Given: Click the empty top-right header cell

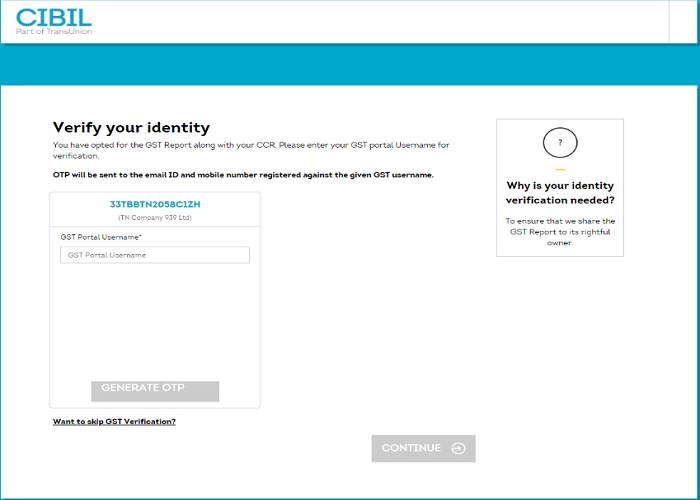Looking at the screenshot, I should pyautogui.click(x=683, y=21).
